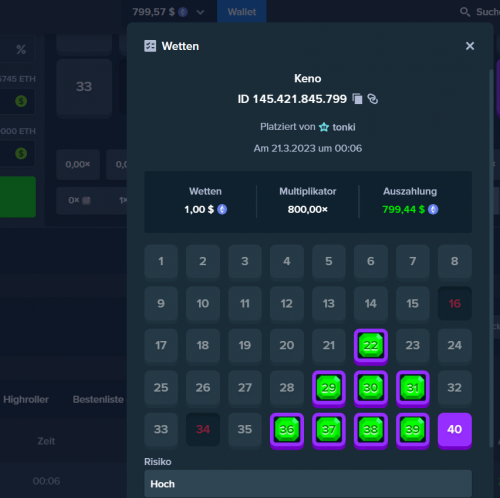Open tonki's user profile
The height and width of the screenshot is (498, 500).
(344, 127)
